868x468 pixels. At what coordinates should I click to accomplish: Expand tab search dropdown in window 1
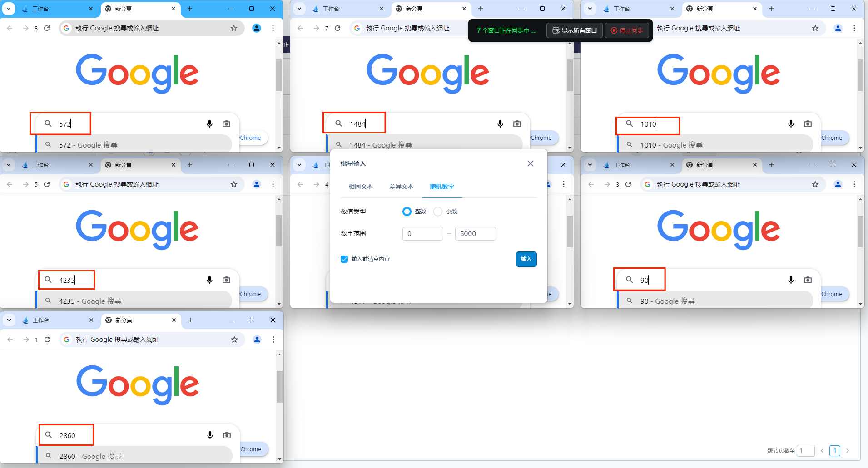tap(9, 320)
